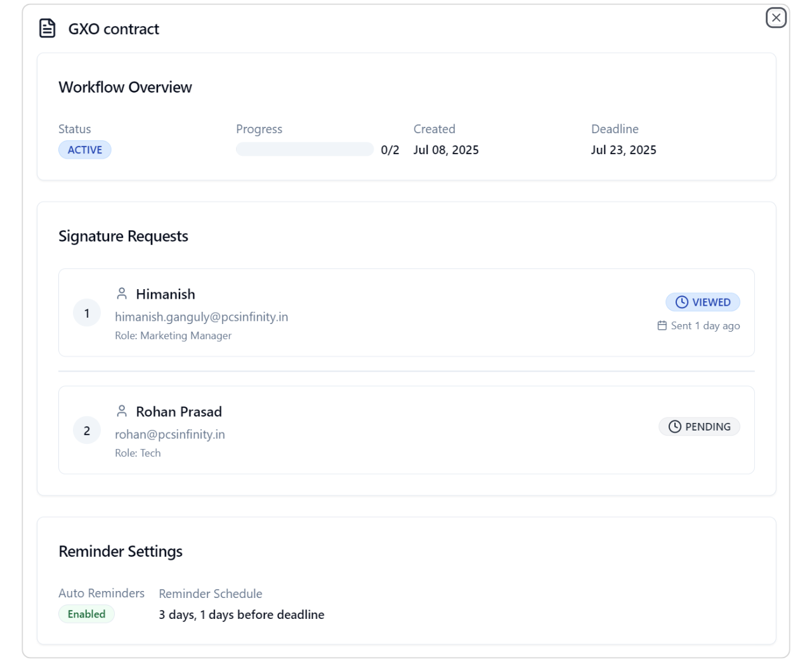
Task: Click the person icon next to Himanish
Action: coord(122,294)
